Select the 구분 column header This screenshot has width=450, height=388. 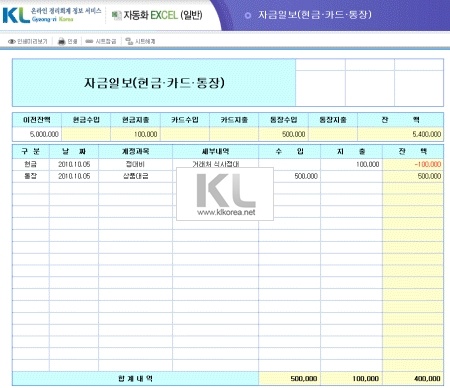31,151
